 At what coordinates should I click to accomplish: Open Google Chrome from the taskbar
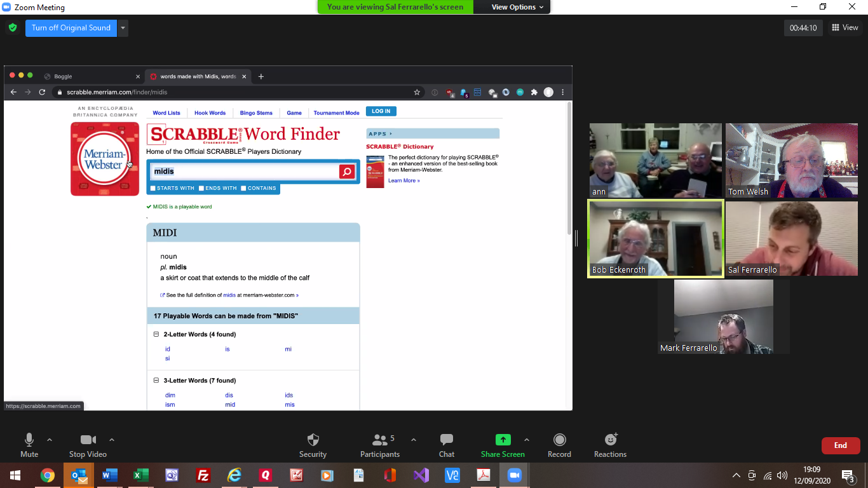pos(47,475)
